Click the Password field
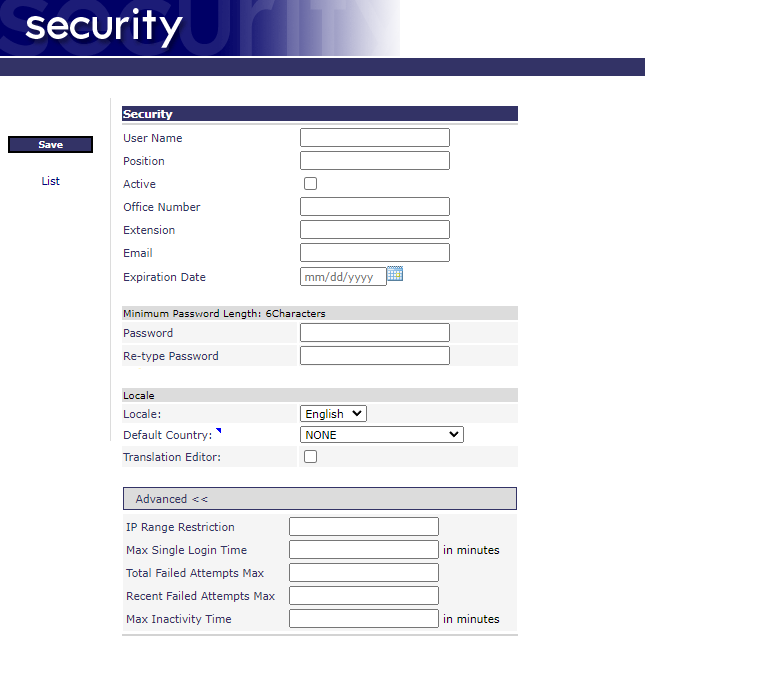781x690 pixels. 374,333
